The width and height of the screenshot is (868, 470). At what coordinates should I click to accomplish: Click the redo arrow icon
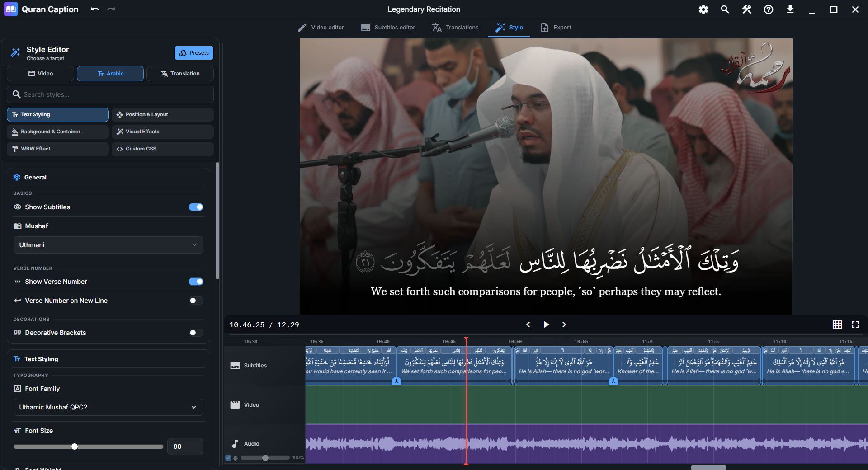[x=111, y=9]
